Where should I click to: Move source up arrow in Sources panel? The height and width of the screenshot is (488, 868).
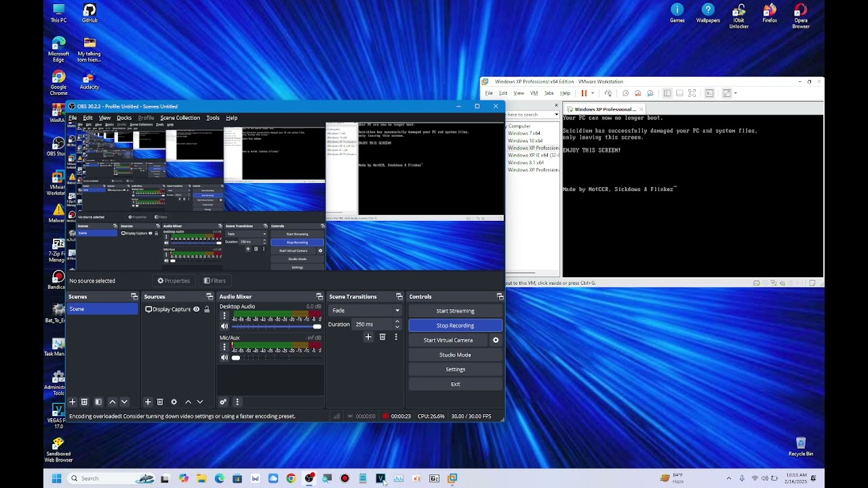pos(188,402)
